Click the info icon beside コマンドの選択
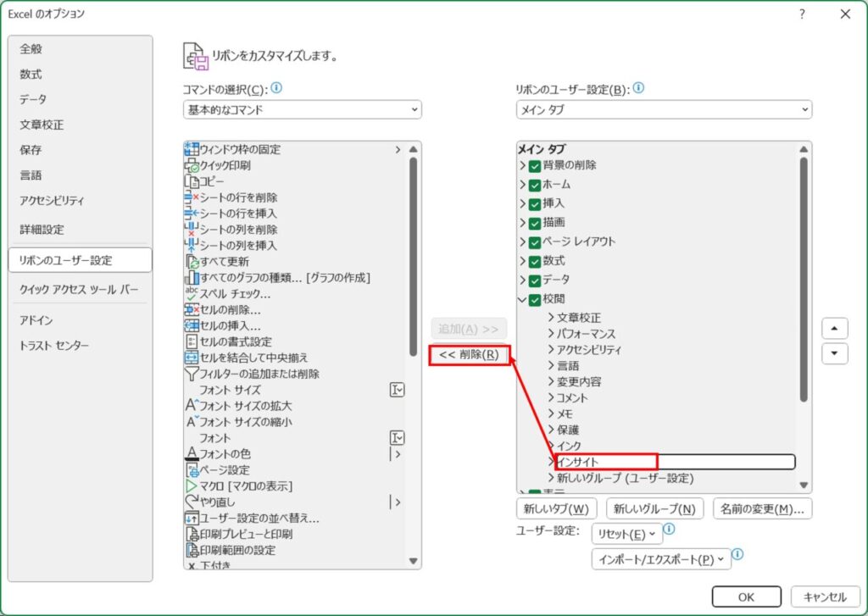This screenshot has height=616, width=868. (x=276, y=87)
